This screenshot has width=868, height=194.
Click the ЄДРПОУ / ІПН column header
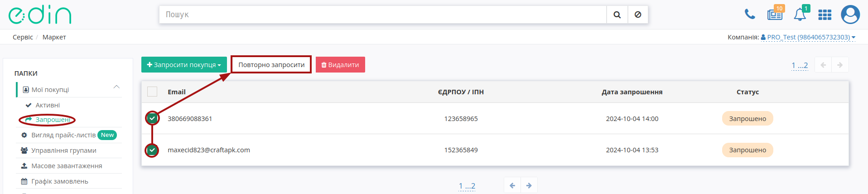coord(461,92)
